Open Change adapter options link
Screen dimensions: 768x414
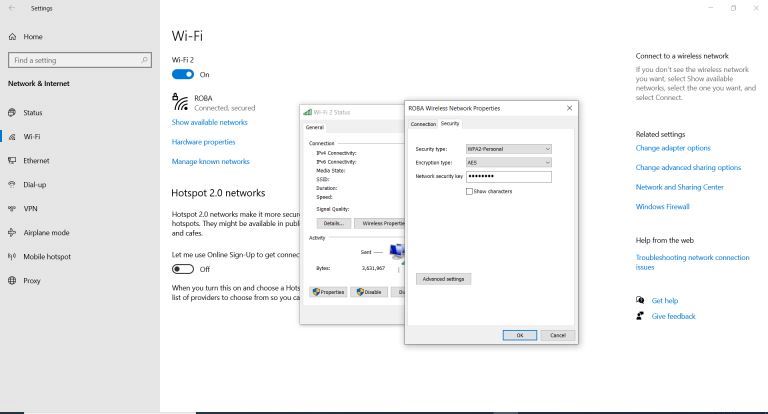coord(673,148)
